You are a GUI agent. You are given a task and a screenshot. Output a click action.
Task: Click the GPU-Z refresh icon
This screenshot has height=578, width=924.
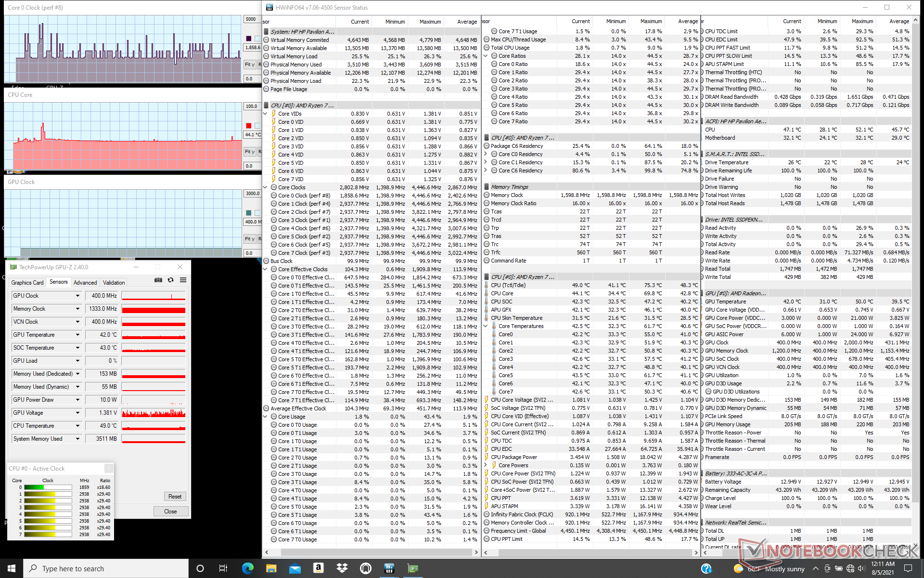click(170, 280)
